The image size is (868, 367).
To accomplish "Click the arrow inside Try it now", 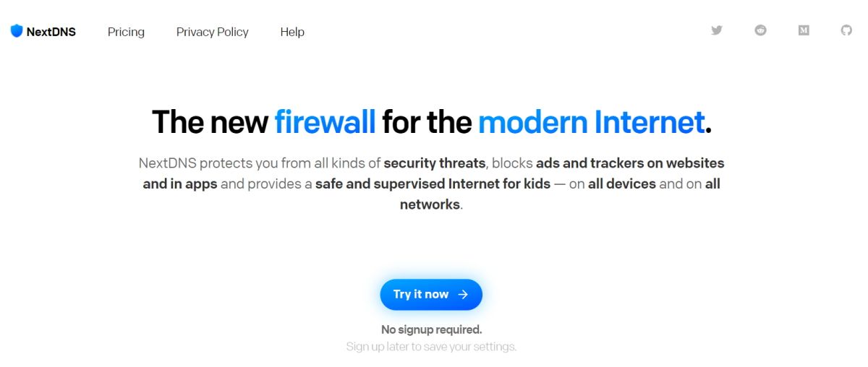I will click(x=463, y=294).
